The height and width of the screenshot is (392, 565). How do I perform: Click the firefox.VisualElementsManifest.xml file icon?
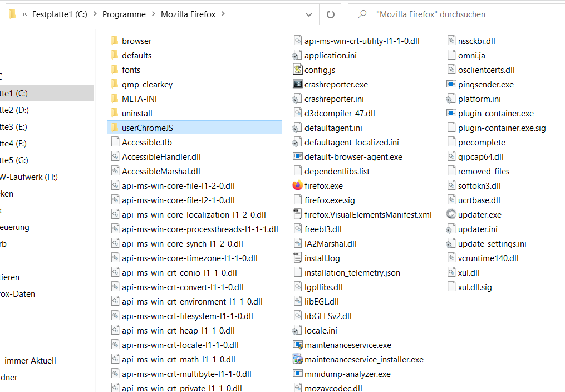click(298, 214)
